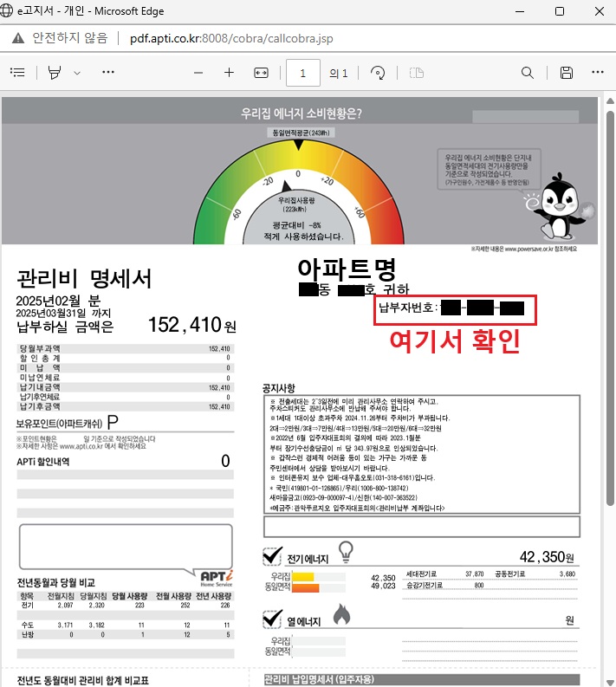
Task: Click the electricity total '42,350원'
Action: pyautogui.click(x=547, y=557)
